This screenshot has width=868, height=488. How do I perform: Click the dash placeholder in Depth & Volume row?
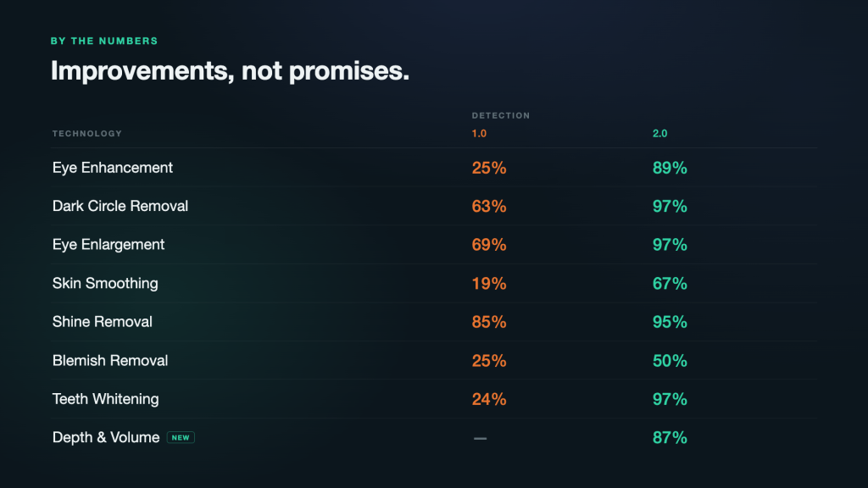pyautogui.click(x=480, y=438)
